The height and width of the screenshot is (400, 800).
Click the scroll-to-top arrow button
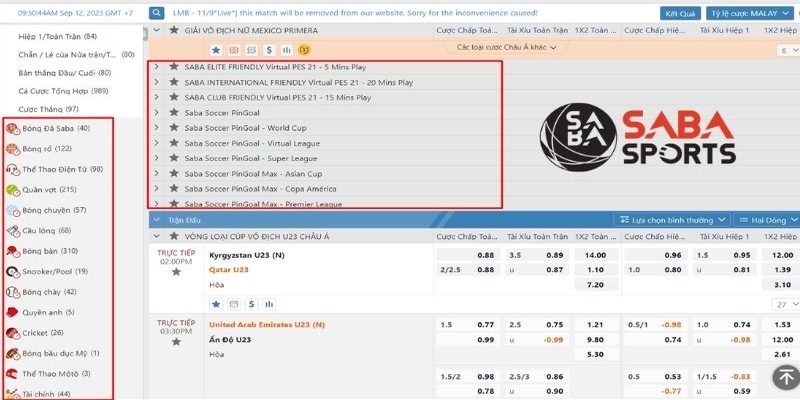[x=785, y=377]
